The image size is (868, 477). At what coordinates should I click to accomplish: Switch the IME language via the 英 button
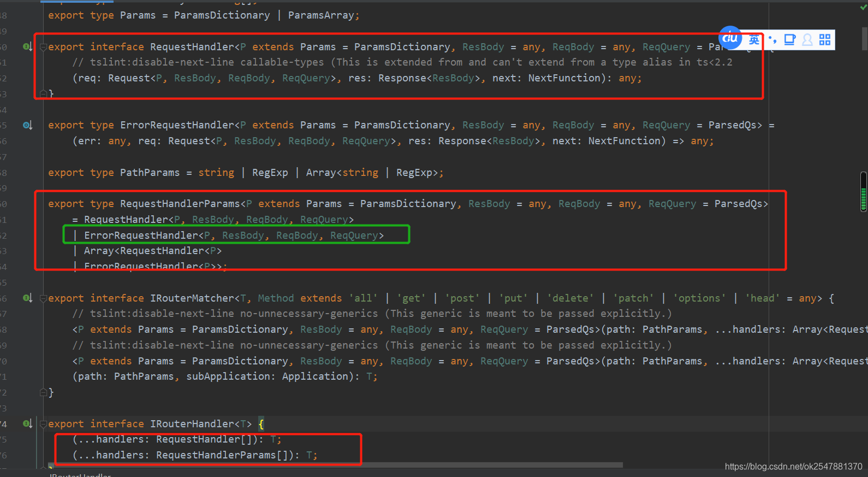(754, 40)
